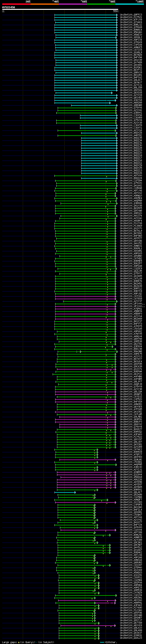Select the UniRef100_Q9SQL2 label

click(131, 37)
